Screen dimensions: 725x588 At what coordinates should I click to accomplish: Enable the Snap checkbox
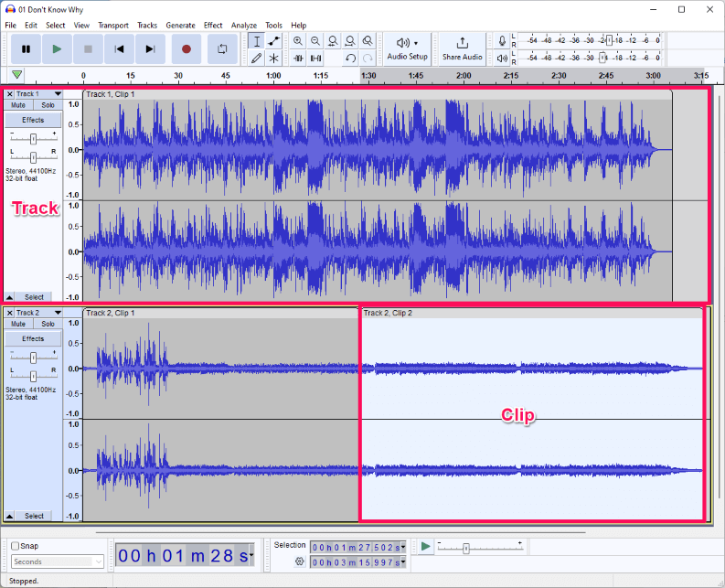coord(16,546)
